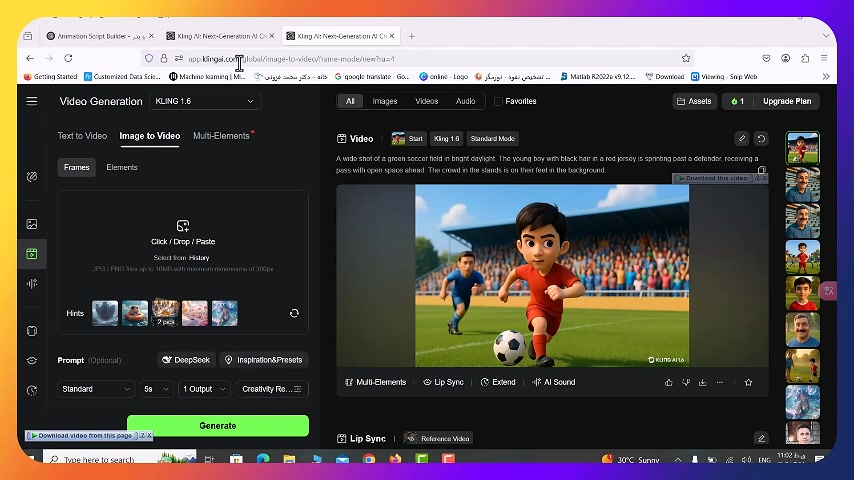Go back in browser history
This screenshot has width=854, height=480.
tap(30, 58)
